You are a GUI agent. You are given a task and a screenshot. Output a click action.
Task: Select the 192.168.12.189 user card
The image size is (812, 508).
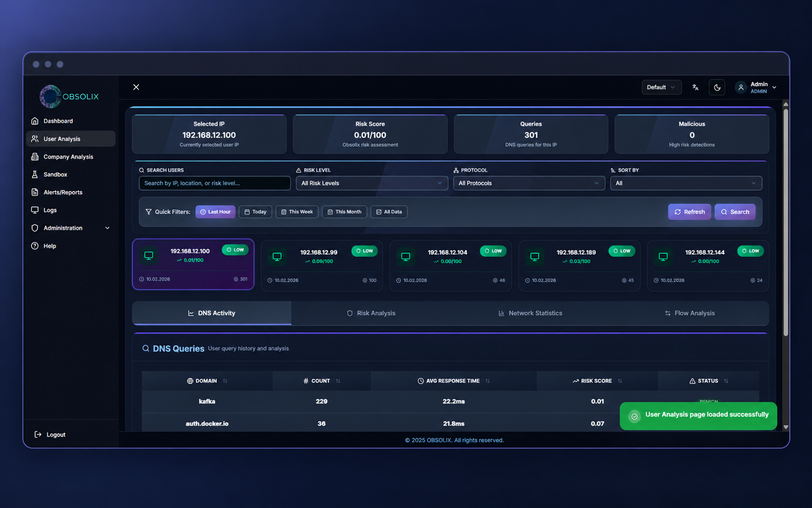click(x=579, y=266)
